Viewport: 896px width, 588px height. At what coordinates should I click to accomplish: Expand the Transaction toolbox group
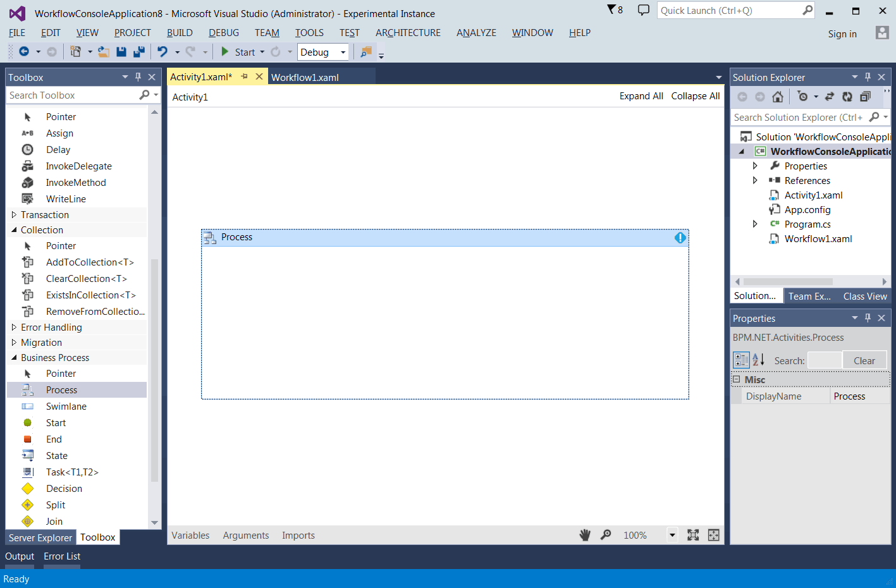[14, 215]
